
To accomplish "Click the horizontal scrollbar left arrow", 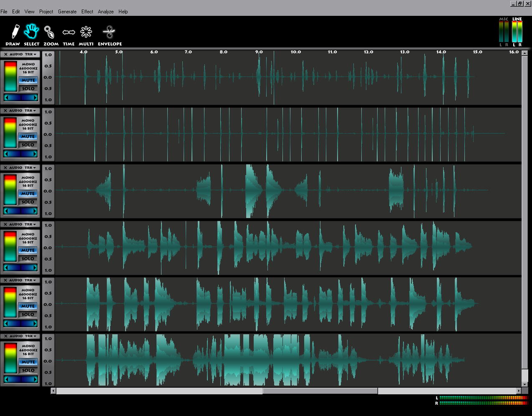I will coord(53,391).
